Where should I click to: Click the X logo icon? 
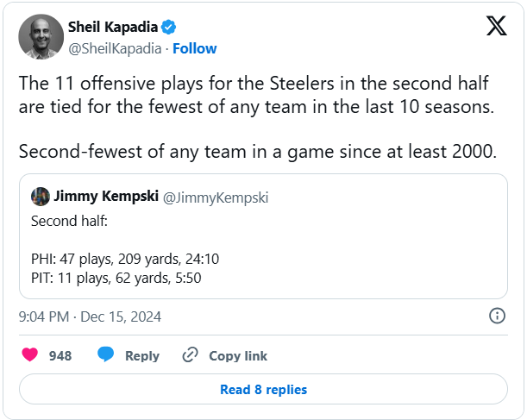point(497,27)
